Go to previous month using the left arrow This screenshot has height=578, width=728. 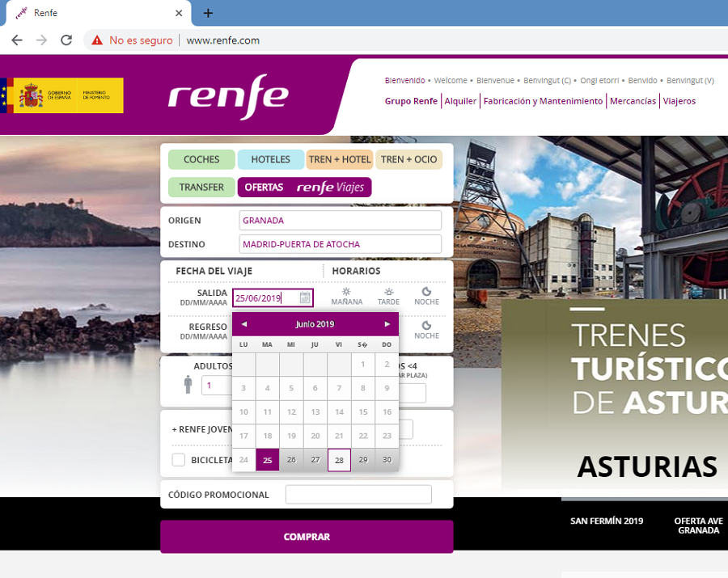[243, 323]
